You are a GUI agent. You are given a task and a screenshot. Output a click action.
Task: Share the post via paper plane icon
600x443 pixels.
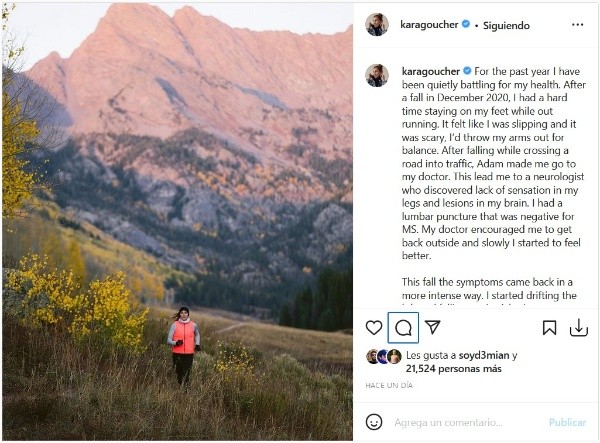pos(433,328)
